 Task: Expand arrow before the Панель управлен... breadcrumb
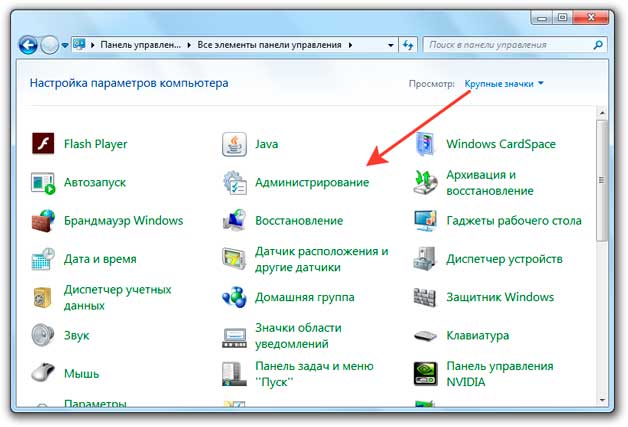tap(93, 45)
